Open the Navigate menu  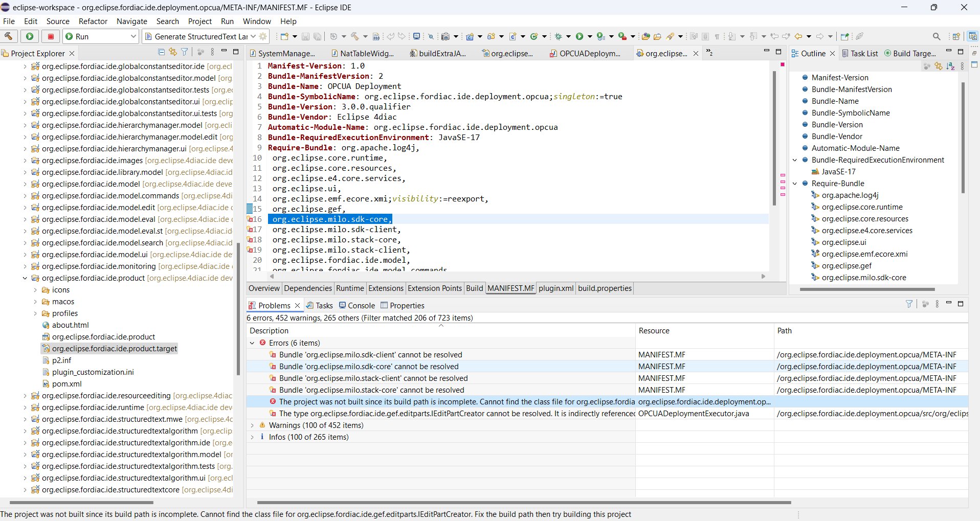(x=132, y=21)
